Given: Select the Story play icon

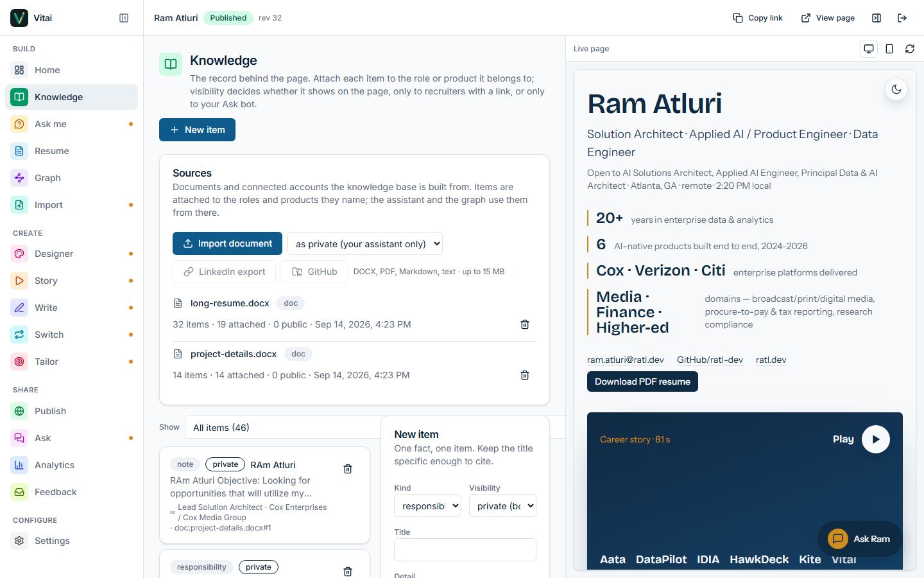Looking at the screenshot, I should 19,281.
